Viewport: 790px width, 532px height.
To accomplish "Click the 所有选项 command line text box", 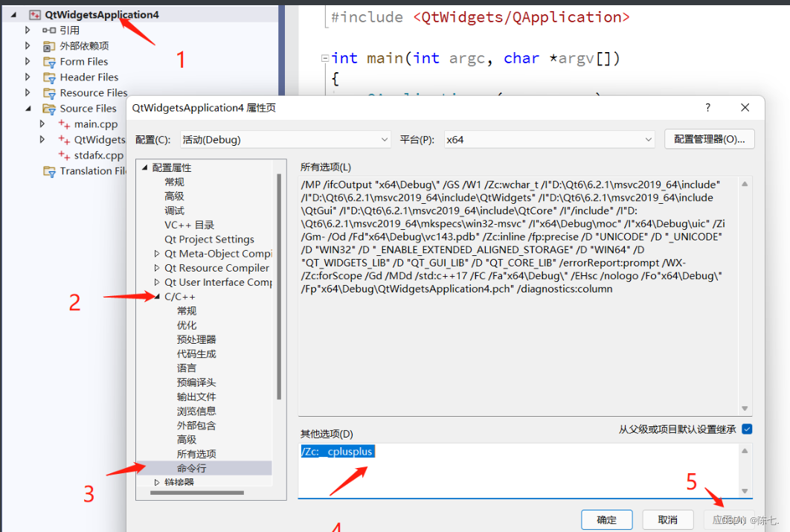I will coord(519,295).
